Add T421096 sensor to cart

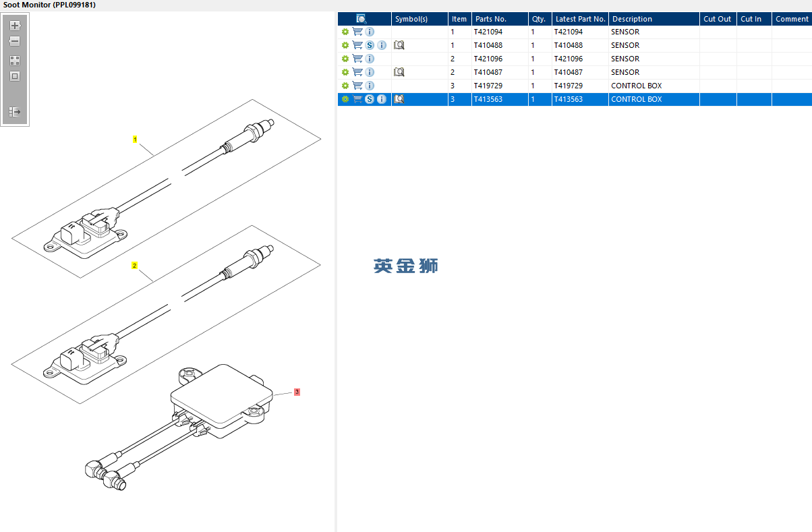click(x=357, y=59)
